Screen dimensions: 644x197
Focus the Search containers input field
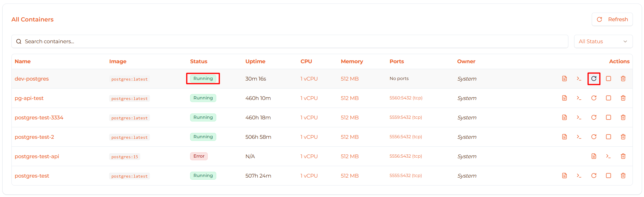tap(290, 41)
